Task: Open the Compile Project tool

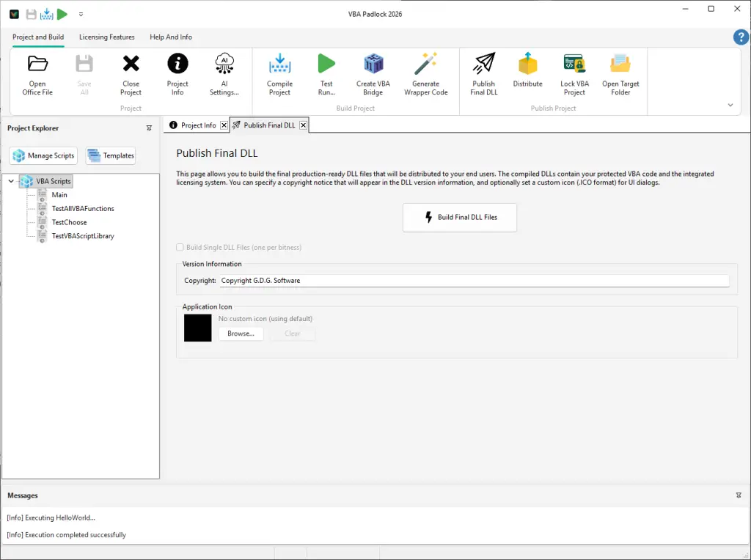Action: point(279,73)
